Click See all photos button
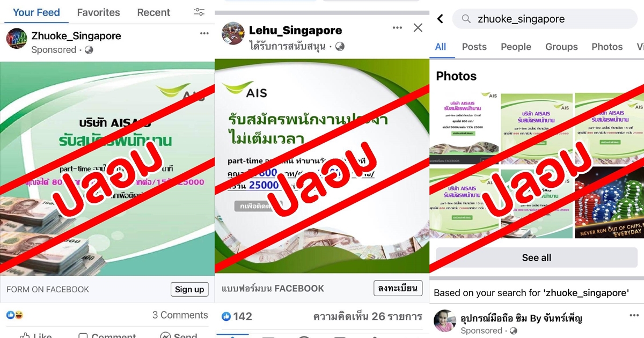 tap(537, 258)
